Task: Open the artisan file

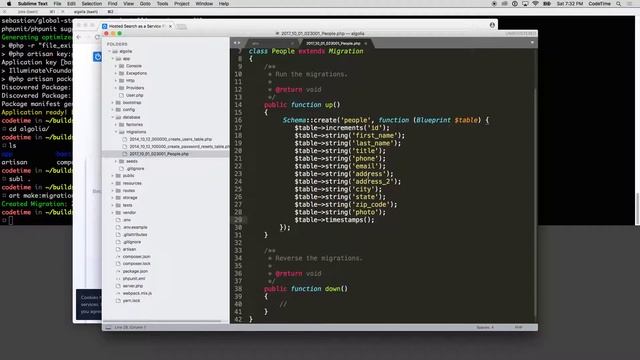Action: [x=129, y=249]
